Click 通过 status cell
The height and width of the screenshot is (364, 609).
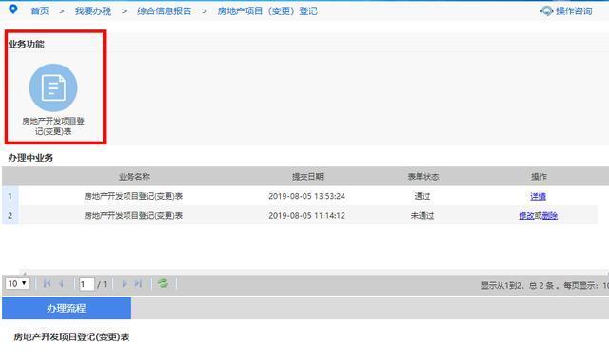click(422, 196)
